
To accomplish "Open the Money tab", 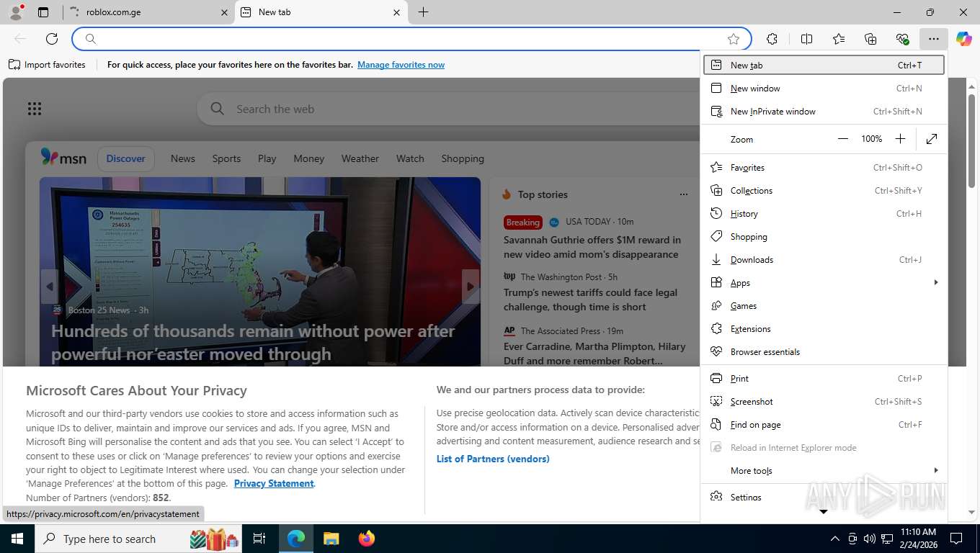I will [309, 158].
